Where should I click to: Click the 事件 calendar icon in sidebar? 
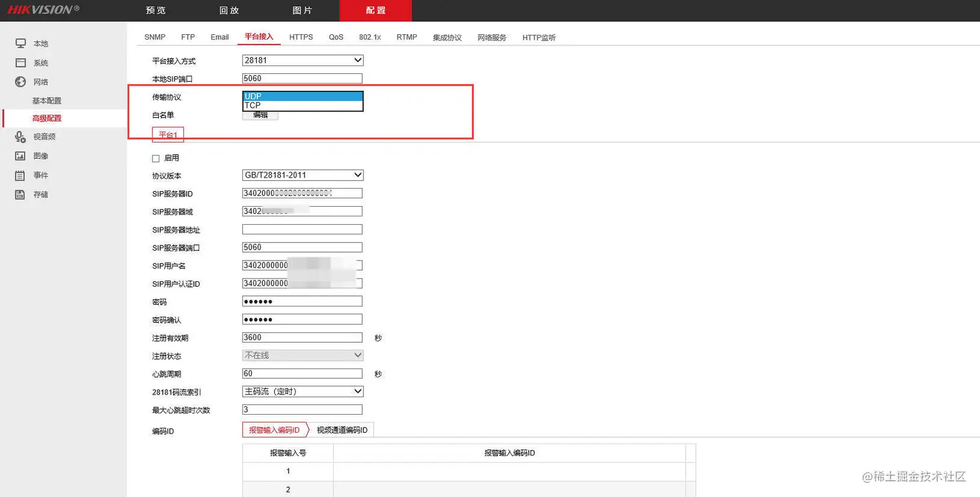[x=21, y=176]
